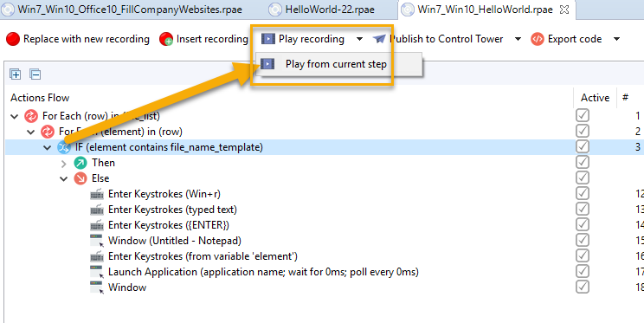Expand the Then branch chevron

[64, 164]
